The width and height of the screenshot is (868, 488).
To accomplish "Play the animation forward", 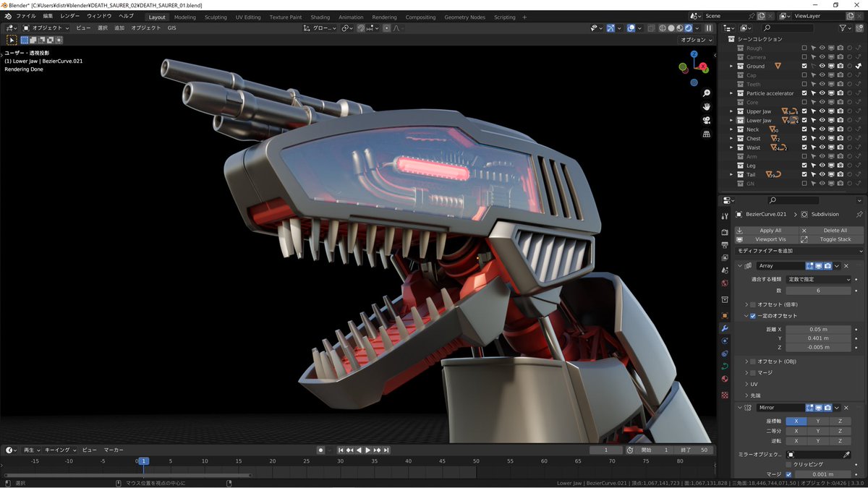I will pyautogui.click(x=367, y=450).
